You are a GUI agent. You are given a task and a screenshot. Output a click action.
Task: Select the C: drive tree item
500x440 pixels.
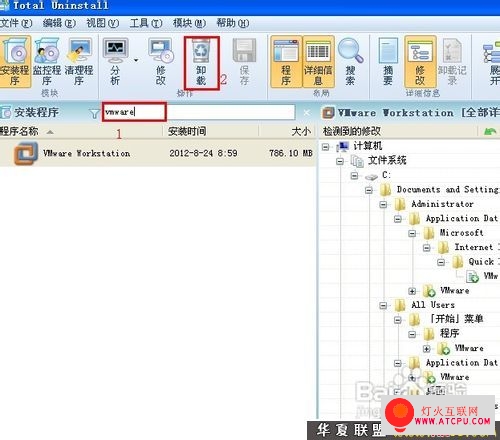[x=387, y=175]
